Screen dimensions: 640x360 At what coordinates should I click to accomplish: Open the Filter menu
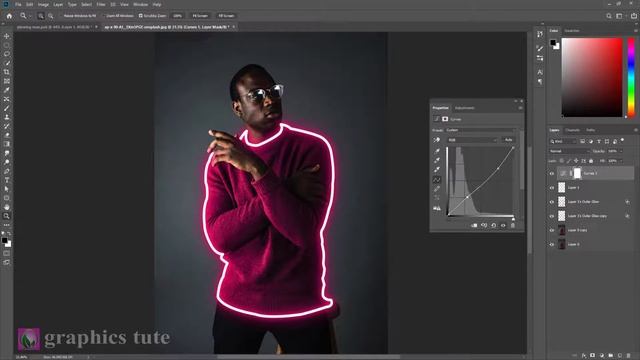(x=101, y=4)
